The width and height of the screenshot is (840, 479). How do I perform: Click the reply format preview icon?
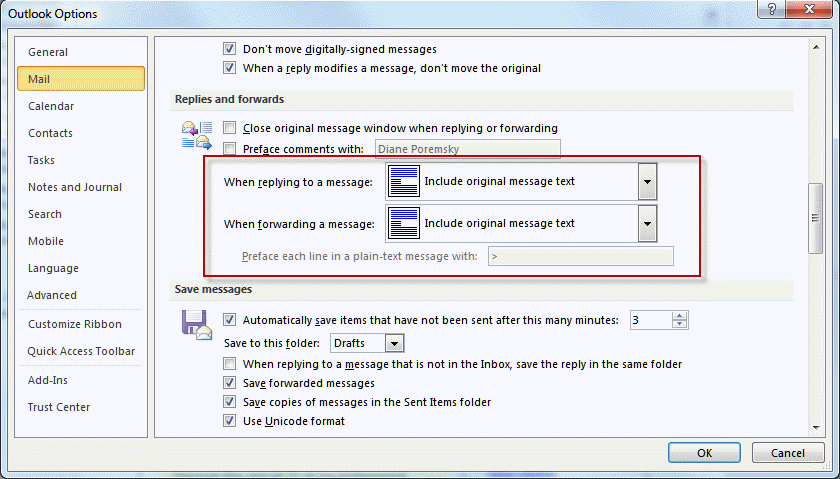[403, 182]
